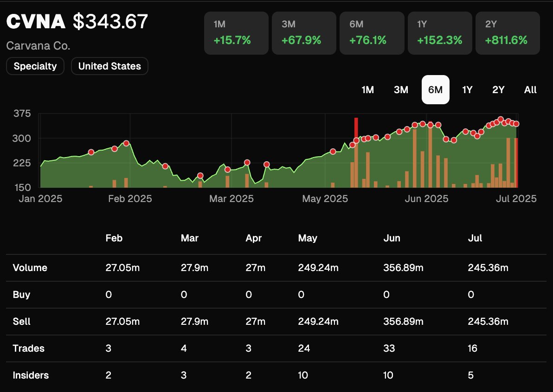This screenshot has height=392, width=553.
Task: Click the Jul column header
Action: [475, 238]
